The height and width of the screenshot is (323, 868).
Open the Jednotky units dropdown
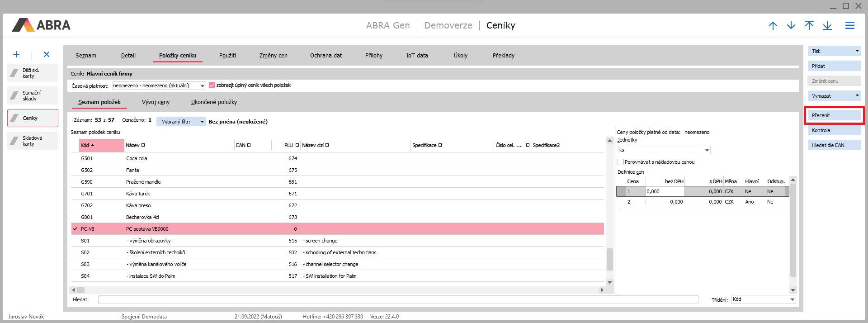[x=707, y=150]
